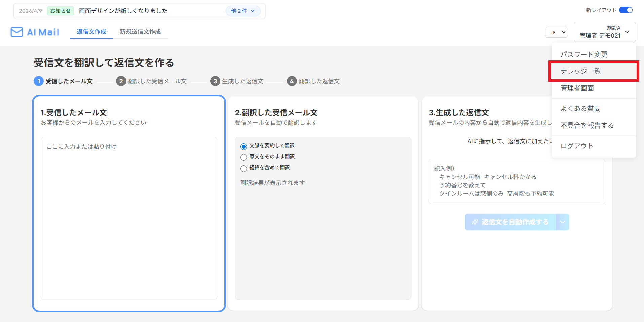
Task: Select 経緯を含めて翻訳 radio option
Action: (x=244, y=168)
